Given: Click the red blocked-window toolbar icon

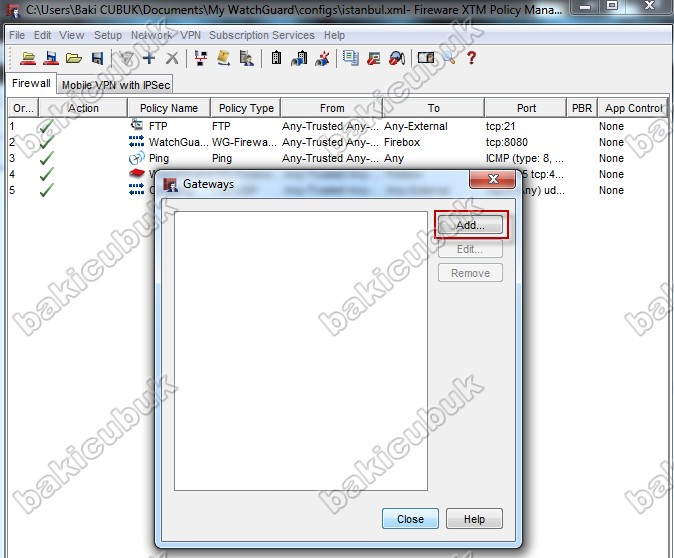Looking at the screenshot, I should tap(374, 58).
